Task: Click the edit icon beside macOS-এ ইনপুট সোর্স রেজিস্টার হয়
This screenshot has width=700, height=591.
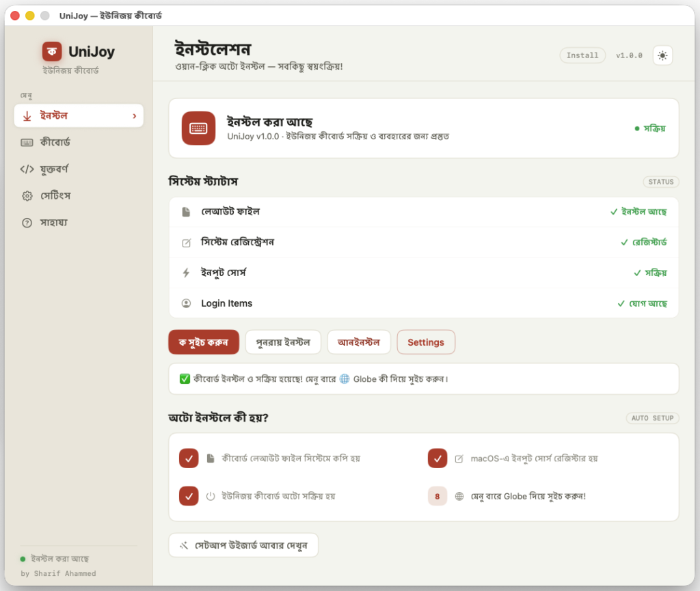Action: 459,458
